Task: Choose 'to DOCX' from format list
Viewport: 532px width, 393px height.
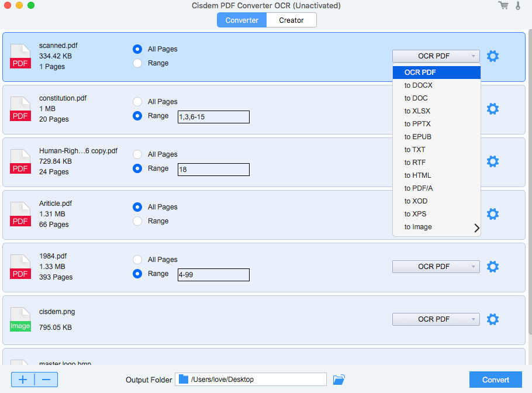Action: [419, 85]
